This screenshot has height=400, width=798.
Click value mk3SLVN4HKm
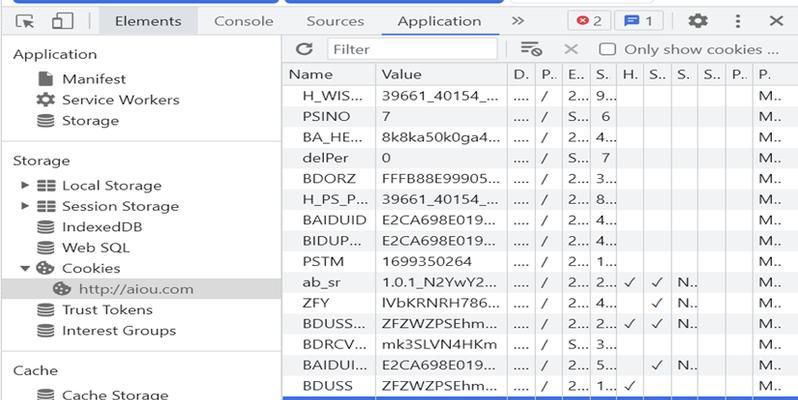pos(439,345)
